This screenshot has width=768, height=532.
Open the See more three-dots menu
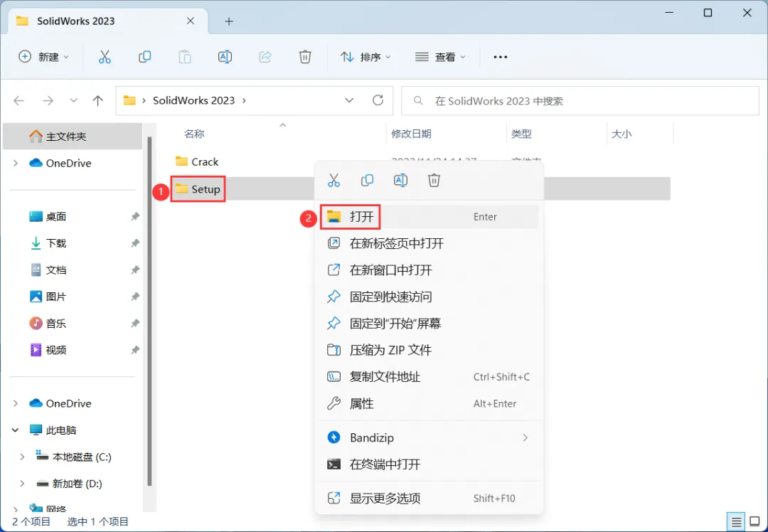pyautogui.click(x=500, y=58)
